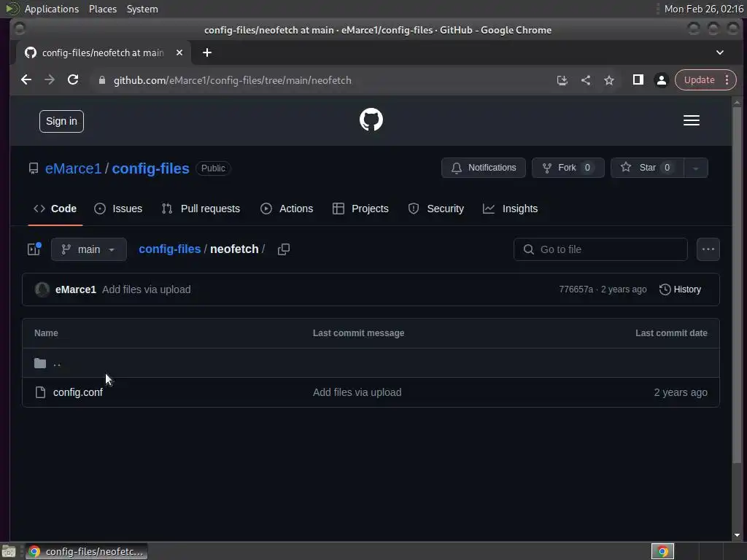Open the Security tab
This screenshot has height=560, width=747.
pyautogui.click(x=436, y=209)
